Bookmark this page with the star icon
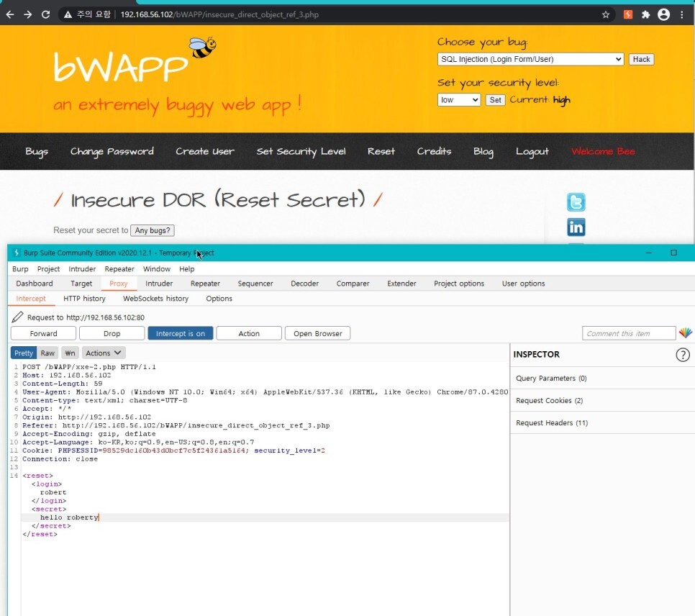695x616 pixels. [x=606, y=14]
